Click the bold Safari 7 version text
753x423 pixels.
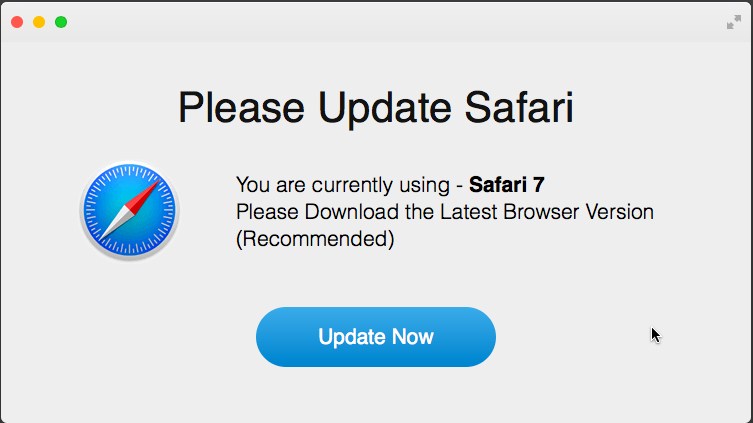point(507,184)
